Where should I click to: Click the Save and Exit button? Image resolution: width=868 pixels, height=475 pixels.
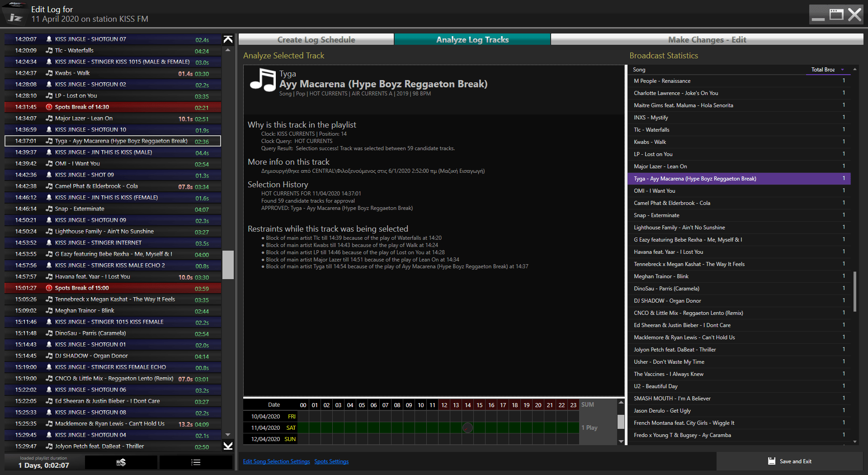click(x=790, y=461)
